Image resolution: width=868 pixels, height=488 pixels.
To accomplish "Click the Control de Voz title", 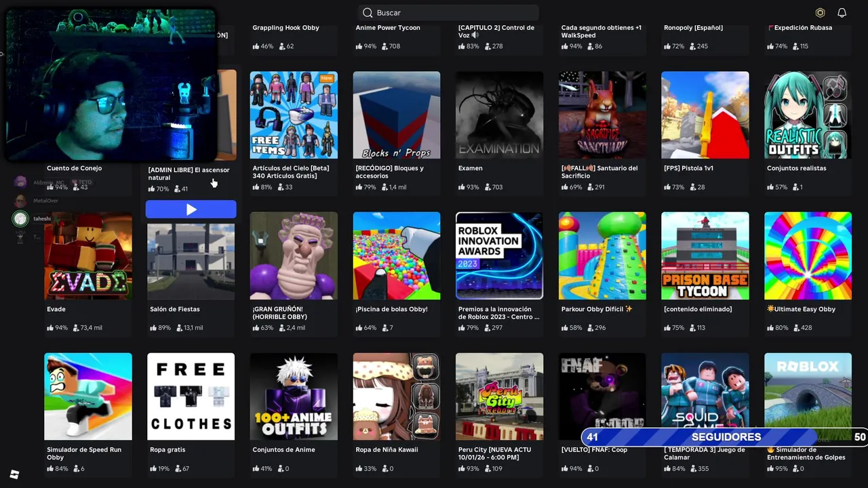I will 496,31.
